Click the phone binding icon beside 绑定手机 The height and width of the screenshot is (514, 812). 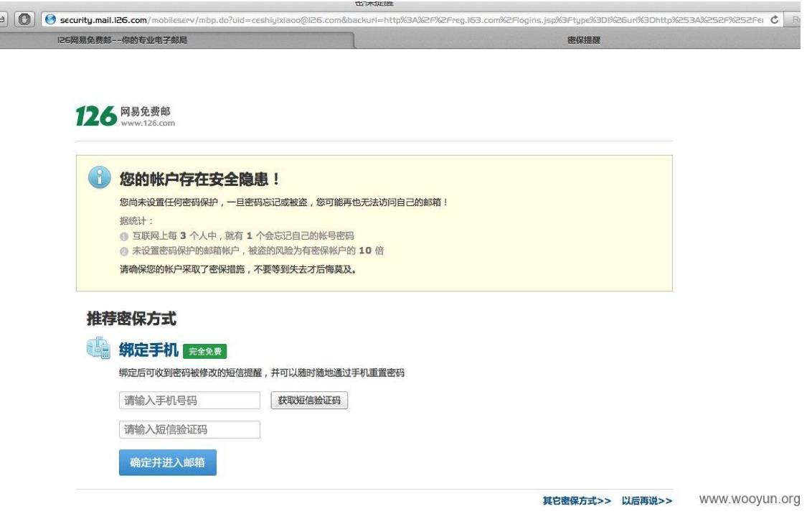pyautogui.click(x=98, y=347)
